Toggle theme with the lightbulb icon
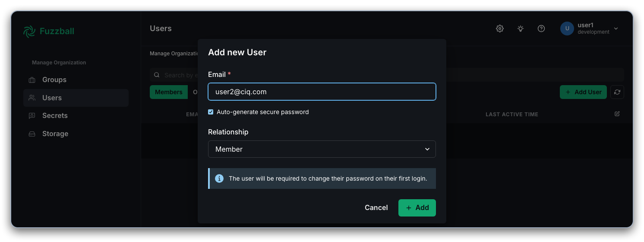644x242 pixels. click(521, 29)
